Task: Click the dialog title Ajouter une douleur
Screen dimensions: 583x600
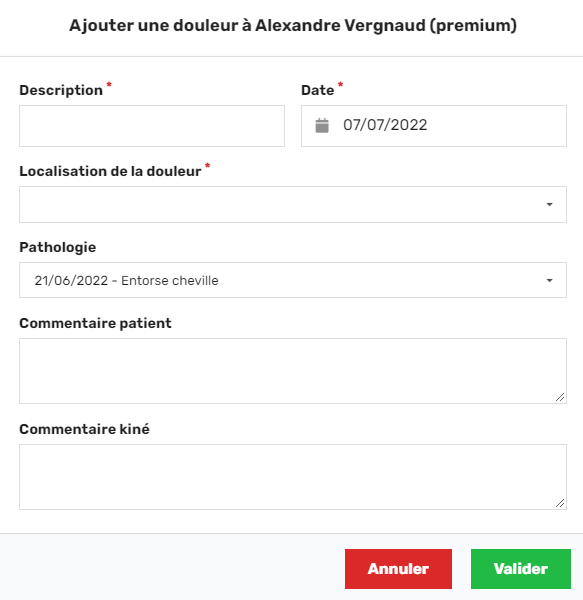Action: pos(293,26)
